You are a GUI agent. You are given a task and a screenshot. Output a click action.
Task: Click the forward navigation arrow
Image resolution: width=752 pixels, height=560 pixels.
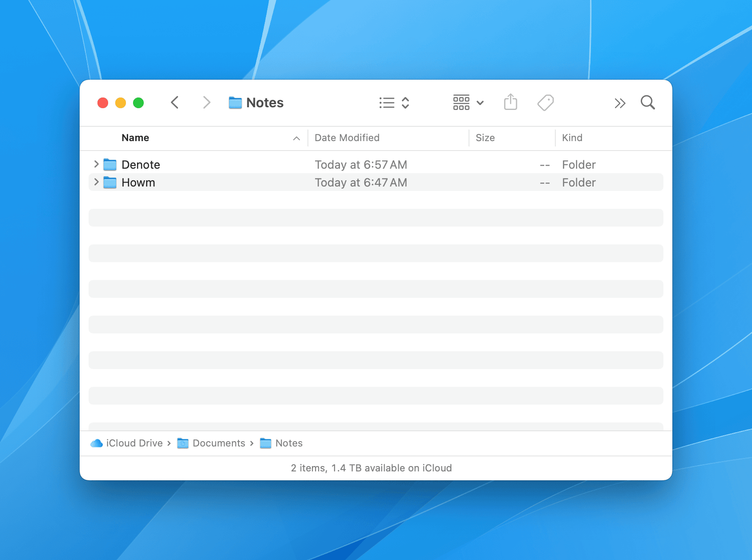tap(206, 103)
